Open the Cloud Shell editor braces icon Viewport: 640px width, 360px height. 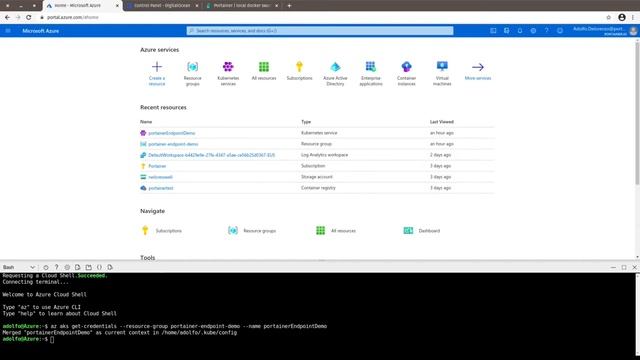click(99, 267)
